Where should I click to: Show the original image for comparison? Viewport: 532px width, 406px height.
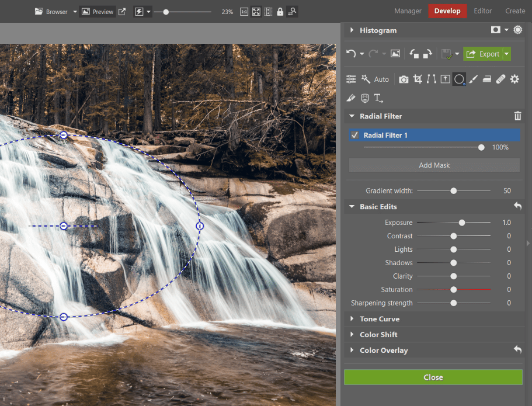(x=395, y=54)
